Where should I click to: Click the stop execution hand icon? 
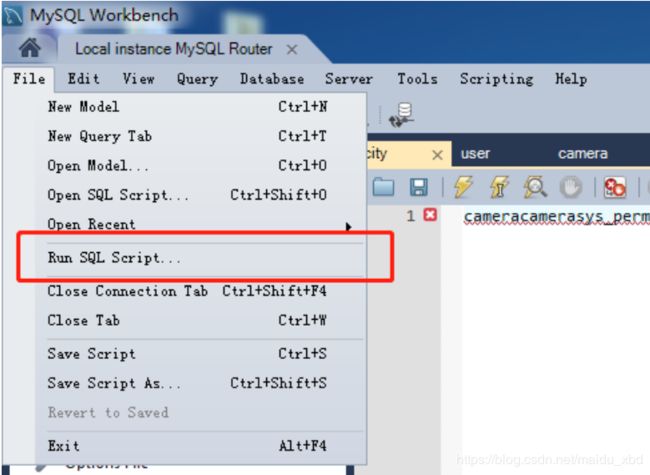[571, 187]
